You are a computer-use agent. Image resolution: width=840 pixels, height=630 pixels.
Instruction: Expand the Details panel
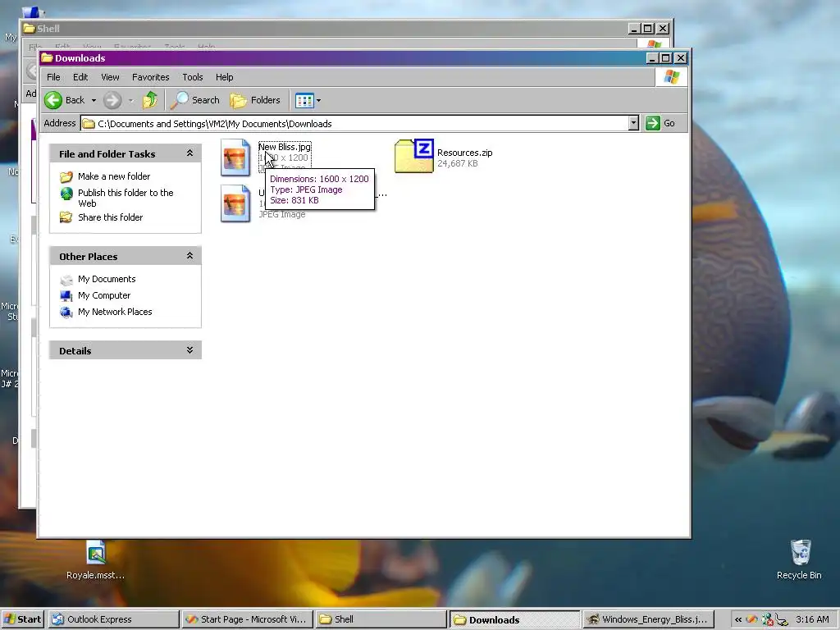coord(189,349)
